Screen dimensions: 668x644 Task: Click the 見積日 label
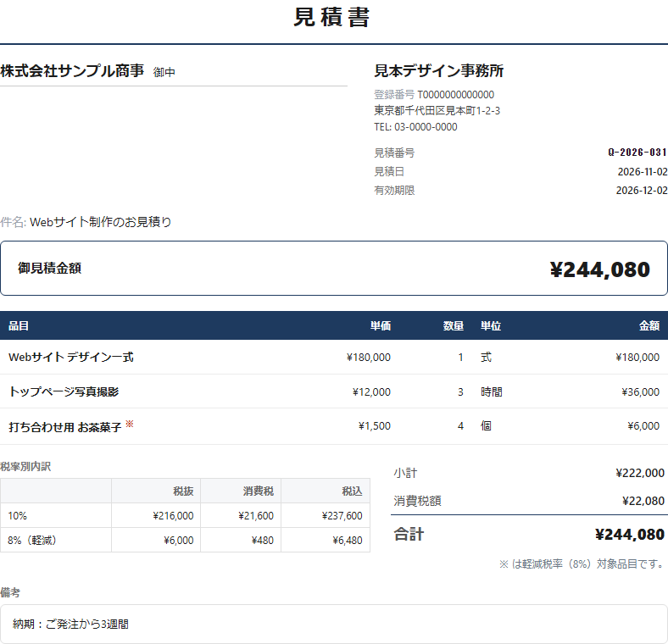pos(389,172)
